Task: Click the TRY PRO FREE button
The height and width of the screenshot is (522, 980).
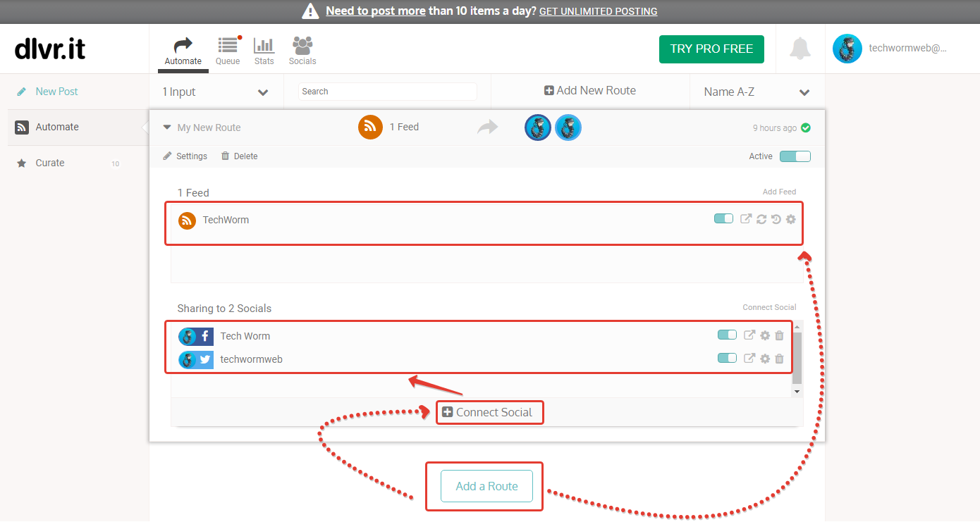Action: [x=711, y=49]
